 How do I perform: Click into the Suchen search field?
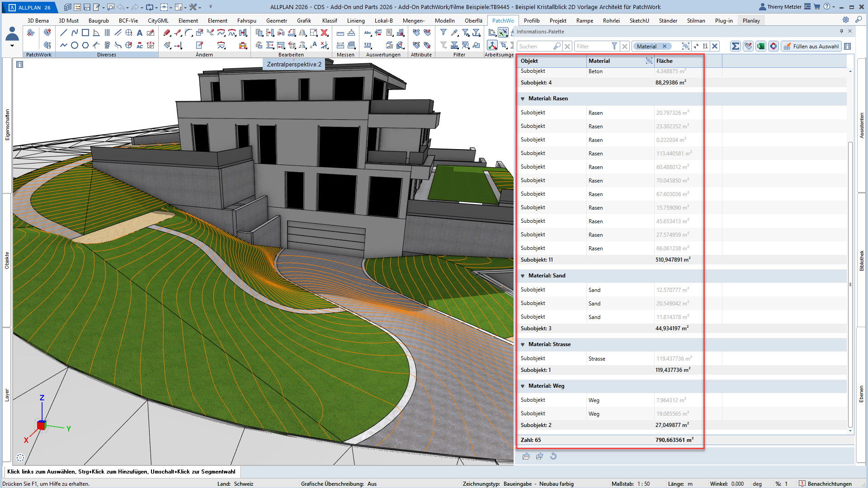(x=535, y=46)
